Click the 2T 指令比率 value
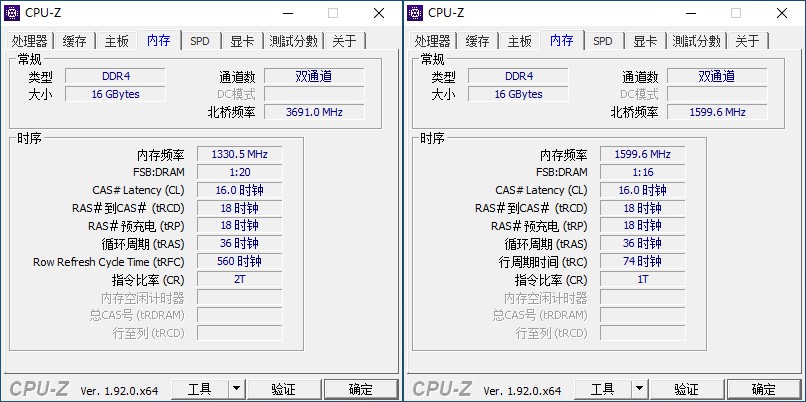 pyautogui.click(x=240, y=280)
